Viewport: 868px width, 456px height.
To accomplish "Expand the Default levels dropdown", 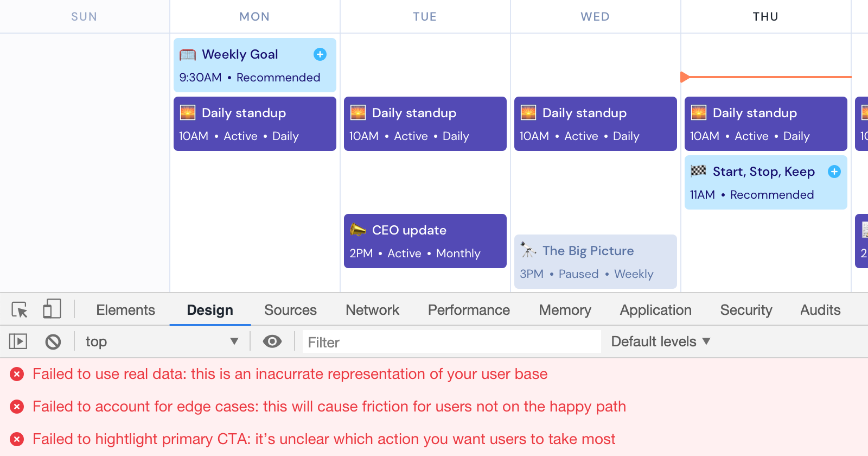I will tap(661, 341).
